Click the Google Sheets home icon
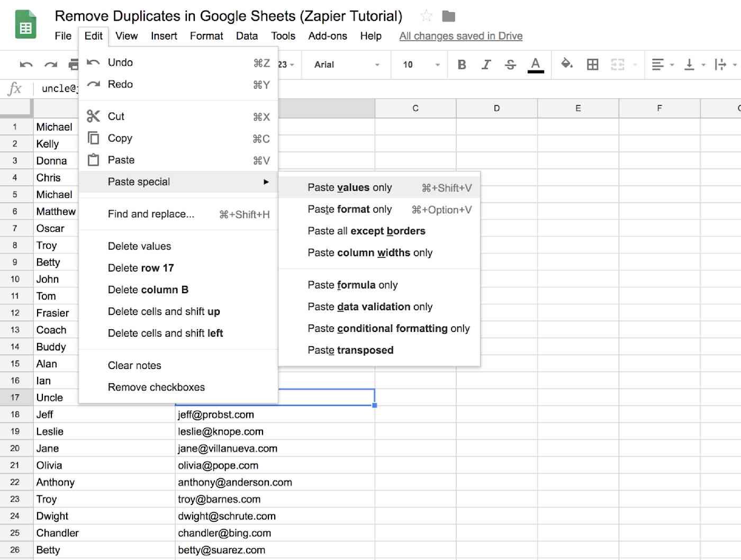The height and width of the screenshot is (560, 741). (25, 24)
